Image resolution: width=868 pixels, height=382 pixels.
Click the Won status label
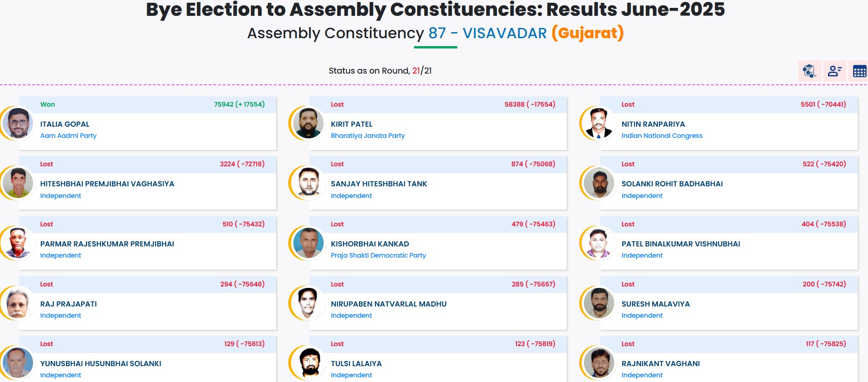point(47,104)
